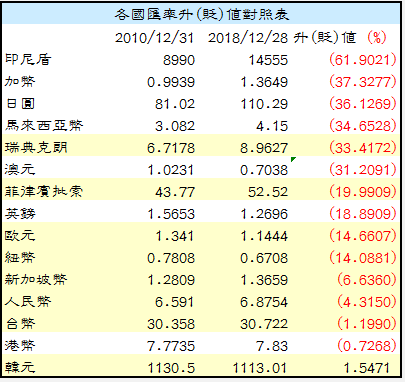
Task: Click the red value (61.9021)
Action: pyautogui.click(x=363, y=60)
